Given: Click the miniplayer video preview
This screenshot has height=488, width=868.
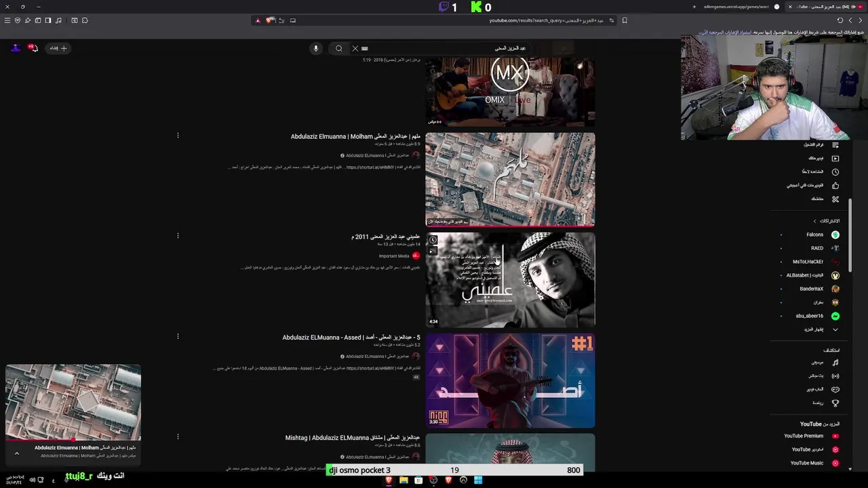Looking at the screenshot, I should tap(73, 403).
